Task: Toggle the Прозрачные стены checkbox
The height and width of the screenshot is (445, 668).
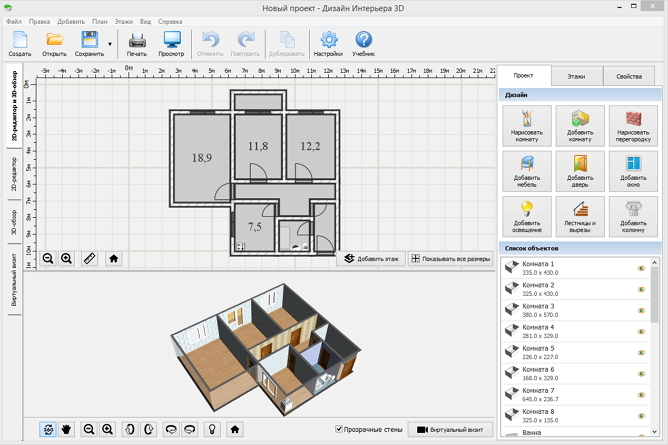Action: click(339, 429)
